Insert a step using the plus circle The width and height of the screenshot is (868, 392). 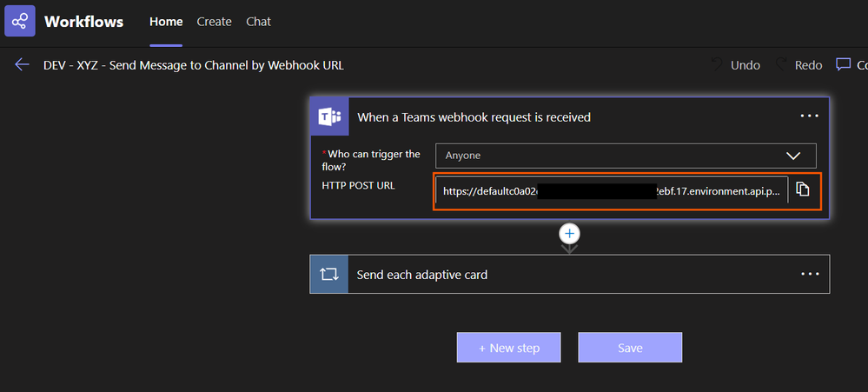(x=570, y=234)
